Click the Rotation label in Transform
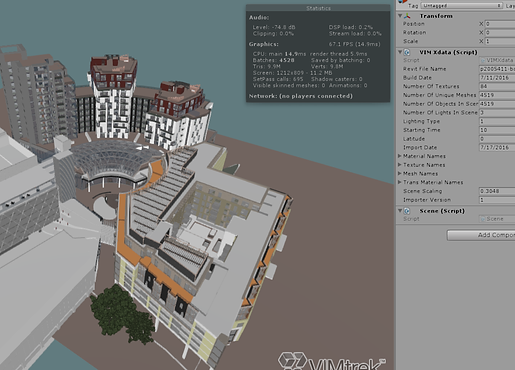 pos(414,33)
